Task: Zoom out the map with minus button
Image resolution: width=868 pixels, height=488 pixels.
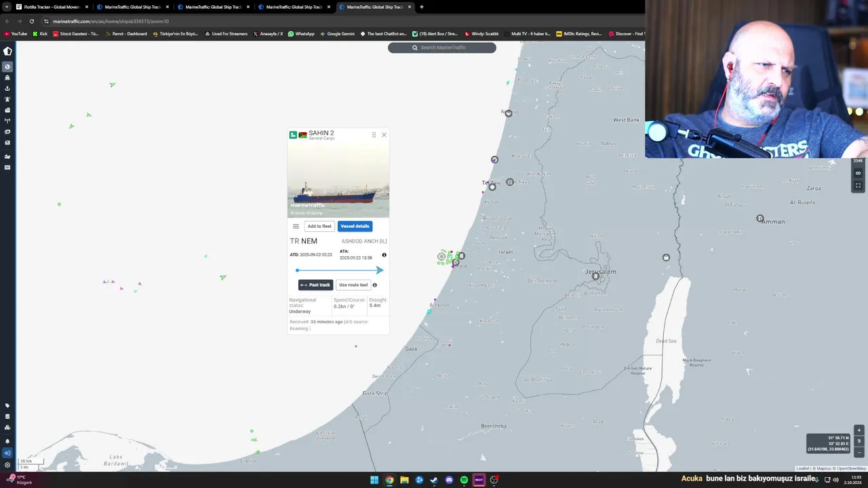Action: [859, 452]
